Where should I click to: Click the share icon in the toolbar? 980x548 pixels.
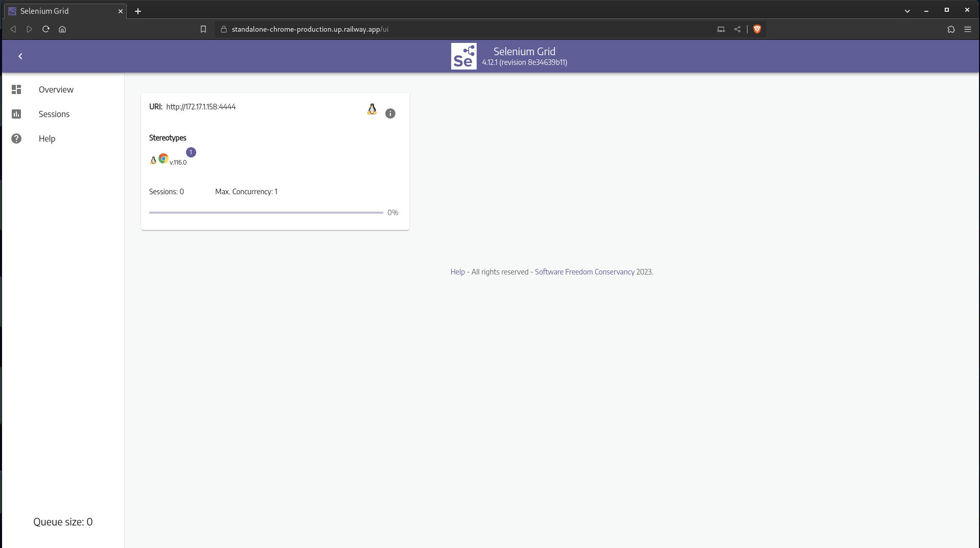737,29
